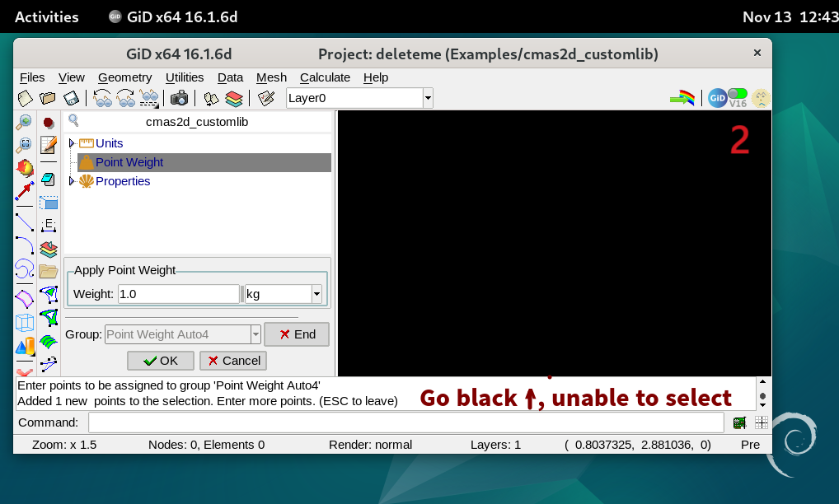Open the Layers stack icon in top toolbar
Image resolution: width=839 pixels, height=504 pixels.
(x=234, y=98)
